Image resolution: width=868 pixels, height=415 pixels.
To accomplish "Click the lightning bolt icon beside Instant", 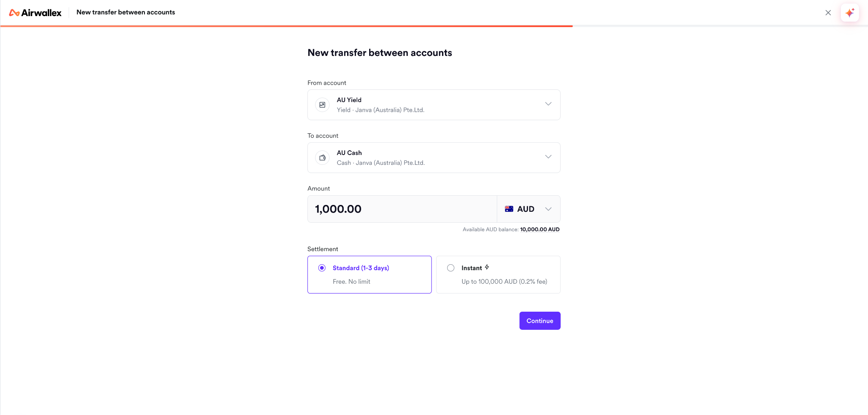I will 487,267.
